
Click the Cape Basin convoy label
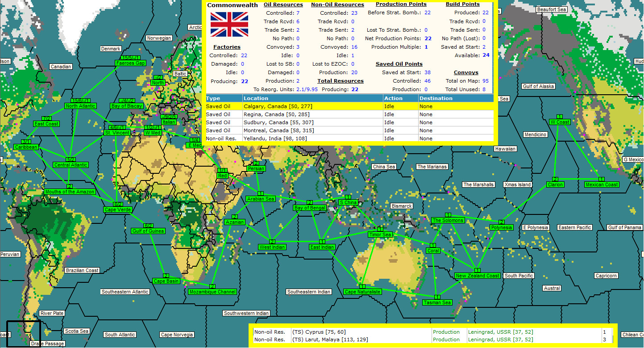(166, 281)
